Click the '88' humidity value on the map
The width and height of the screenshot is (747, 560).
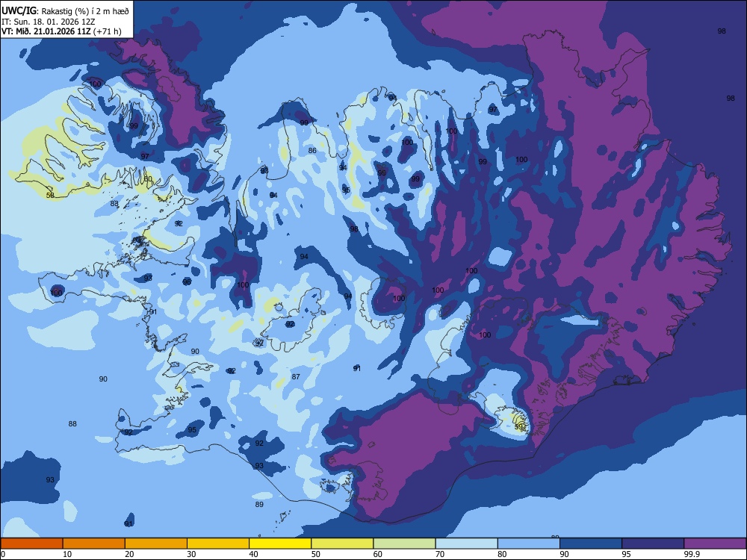(72, 424)
